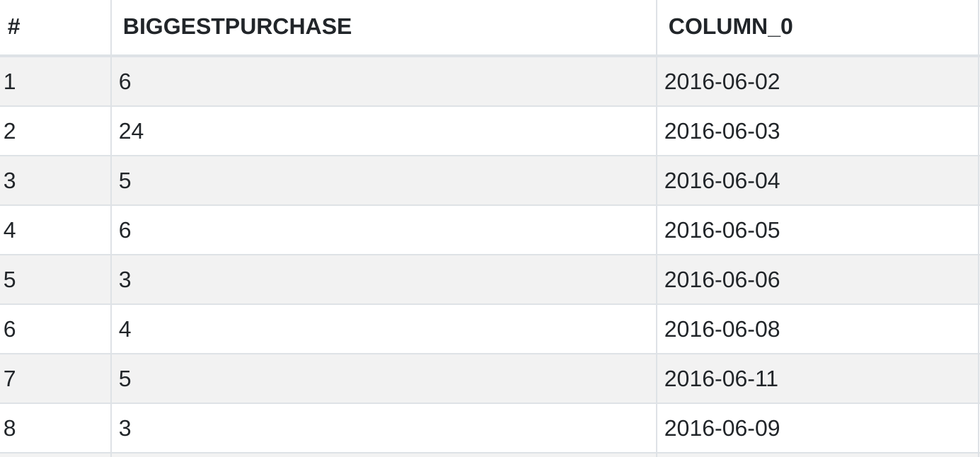Select the 2016-06-04 date cell
Viewport: 980px width, 457px height.
tap(722, 181)
